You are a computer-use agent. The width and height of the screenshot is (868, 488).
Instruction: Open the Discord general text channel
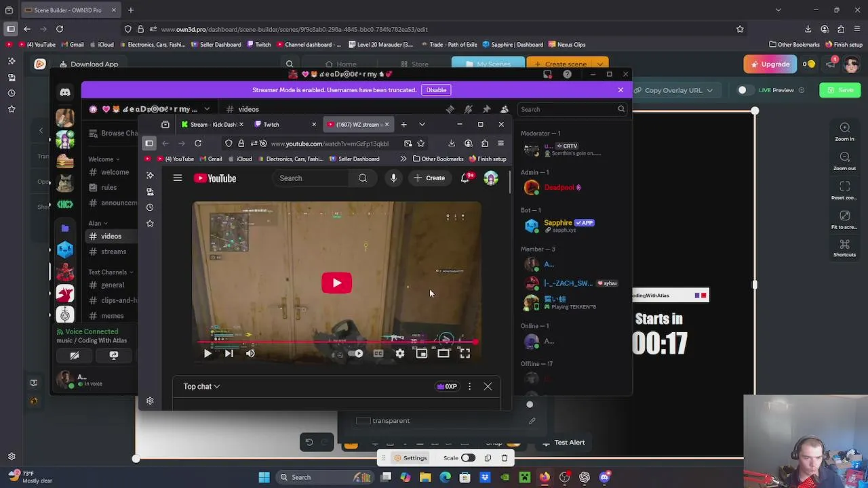click(113, 285)
